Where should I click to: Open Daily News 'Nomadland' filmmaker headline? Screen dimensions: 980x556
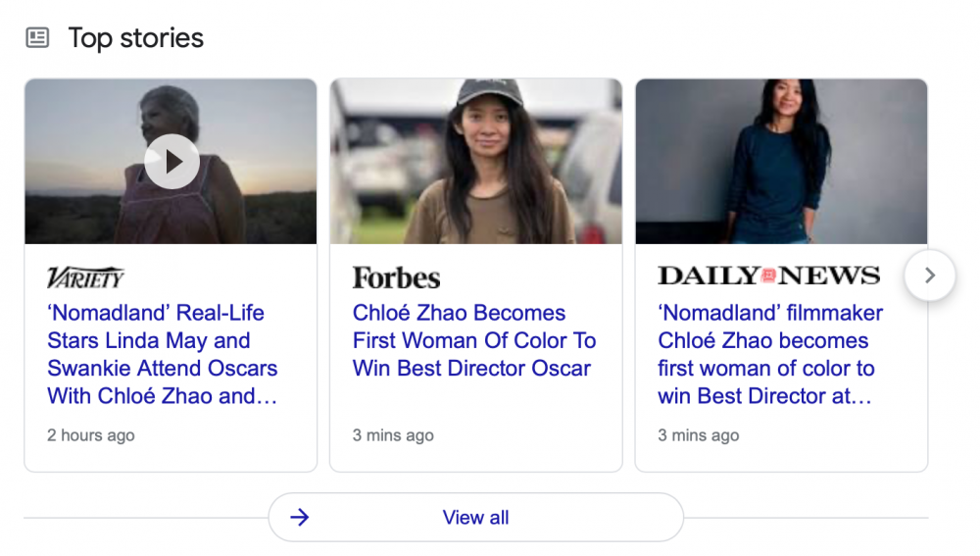(x=770, y=354)
